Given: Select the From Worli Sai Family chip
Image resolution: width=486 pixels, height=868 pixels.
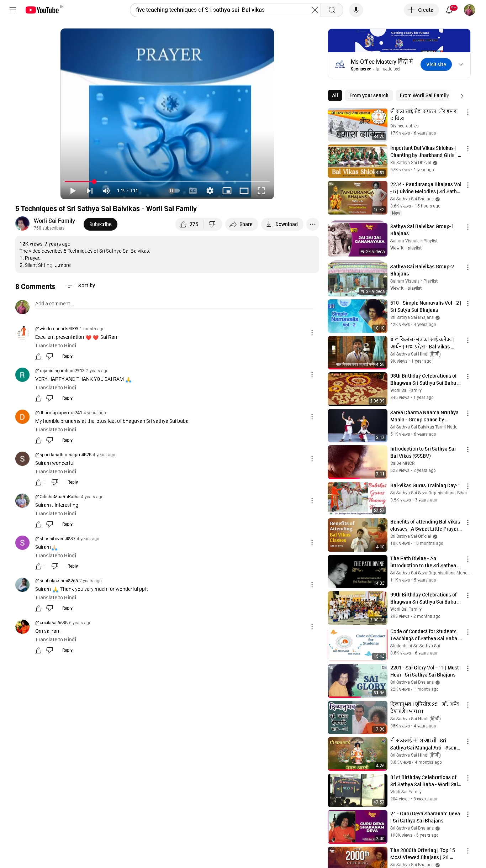Looking at the screenshot, I should [424, 95].
